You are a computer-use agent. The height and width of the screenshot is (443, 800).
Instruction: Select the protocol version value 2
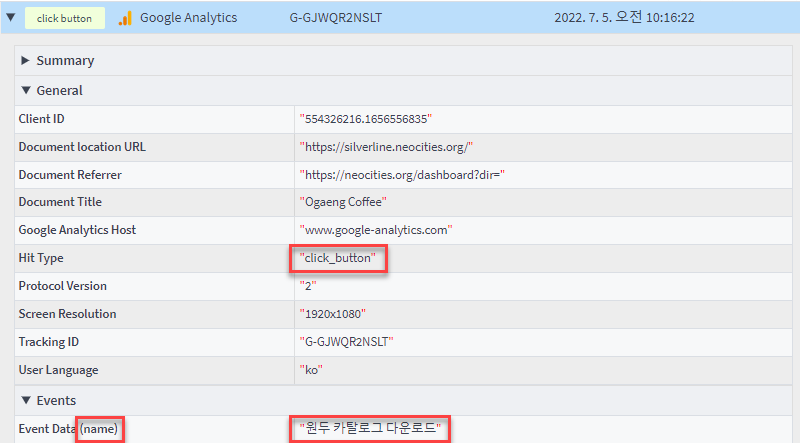coord(308,286)
